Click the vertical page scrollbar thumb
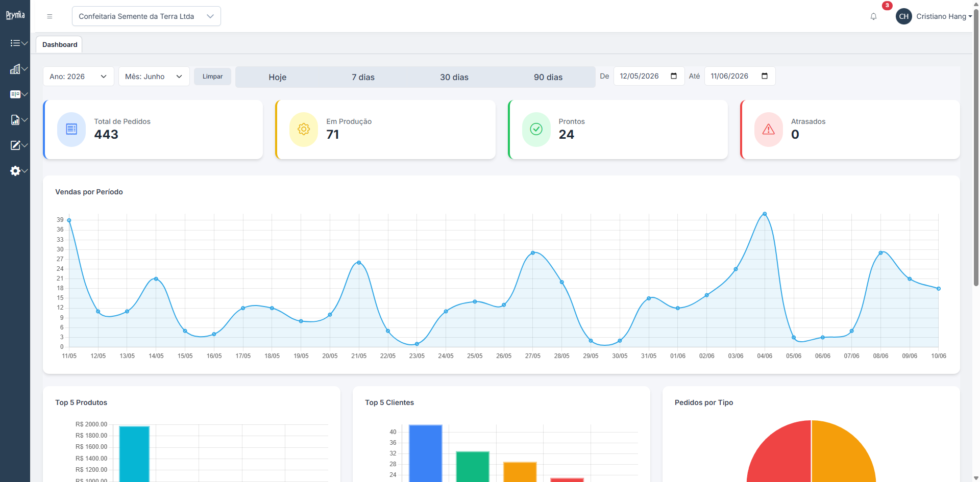The height and width of the screenshot is (482, 980). tap(976, 148)
